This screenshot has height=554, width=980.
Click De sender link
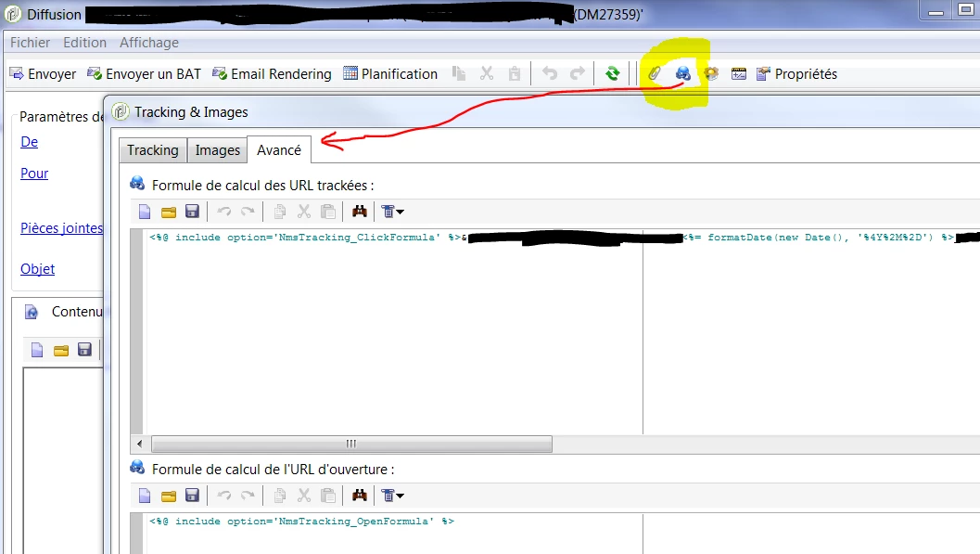pos(30,142)
